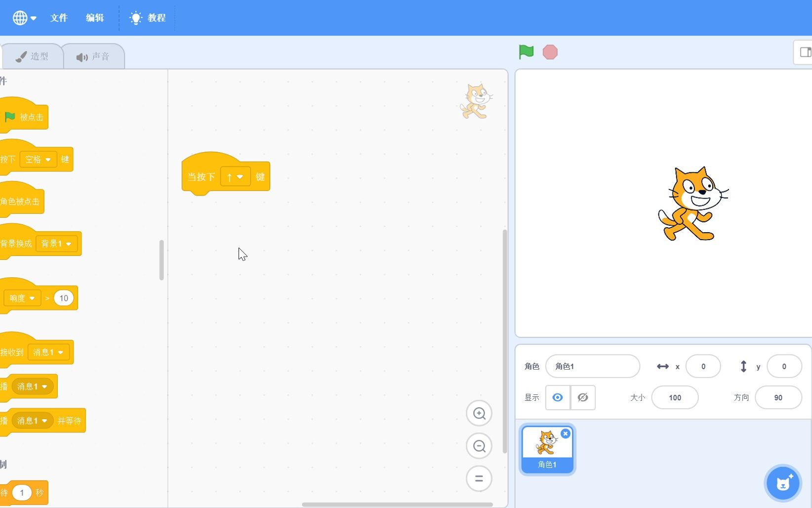Click the red stop sign button
The height and width of the screenshot is (508, 812).
tap(550, 52)
